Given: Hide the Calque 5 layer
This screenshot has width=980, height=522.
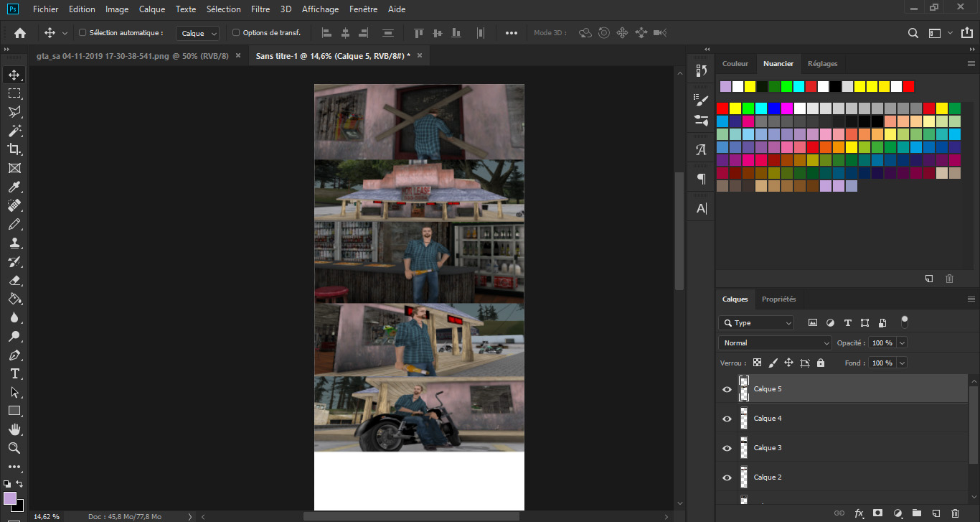Looking at the screenshot, I should pyautogui.click(x=727, y=389).
